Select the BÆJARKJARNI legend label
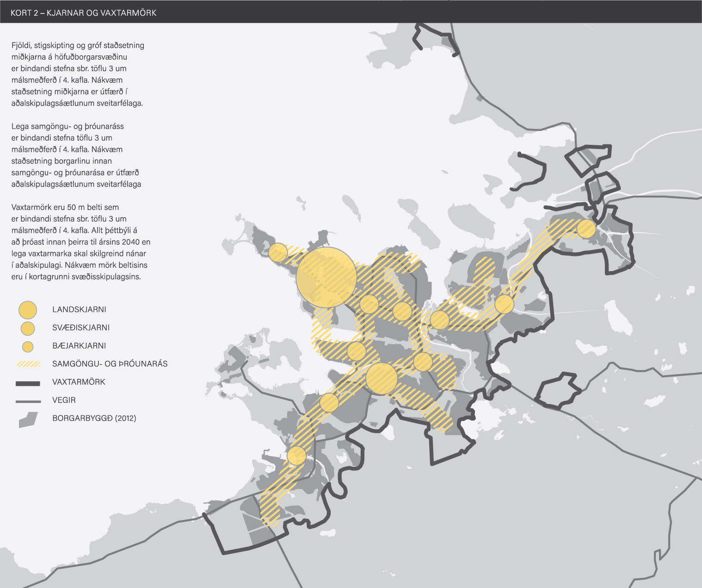The image size is (702, 588). [x=79, y=346]
